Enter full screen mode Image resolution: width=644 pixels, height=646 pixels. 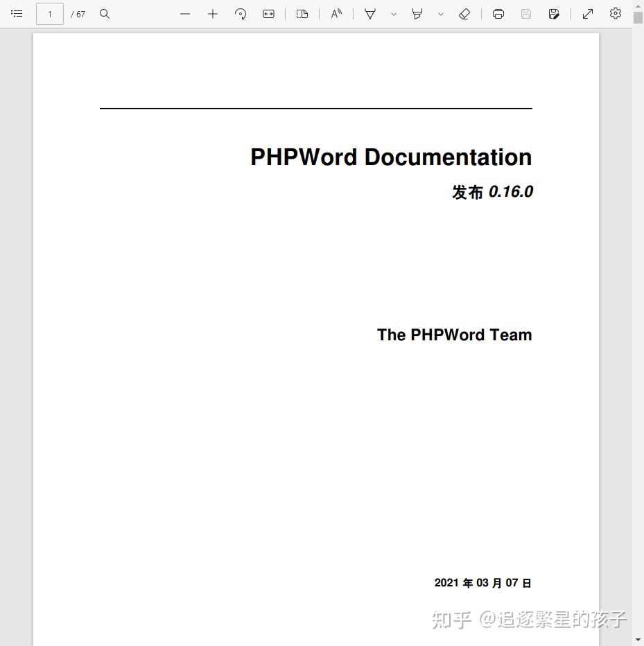(588, 14)
